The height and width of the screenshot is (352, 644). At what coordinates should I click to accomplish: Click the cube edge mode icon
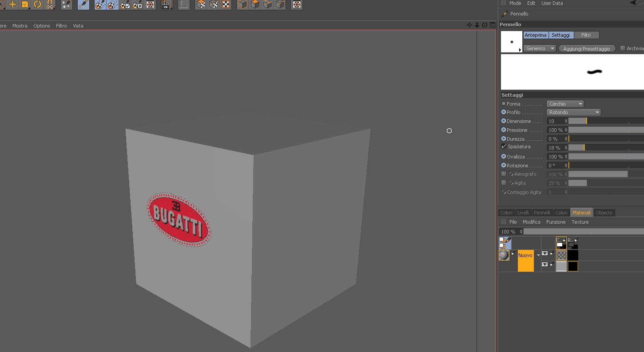pyautogui.click(x=267, y=4)
